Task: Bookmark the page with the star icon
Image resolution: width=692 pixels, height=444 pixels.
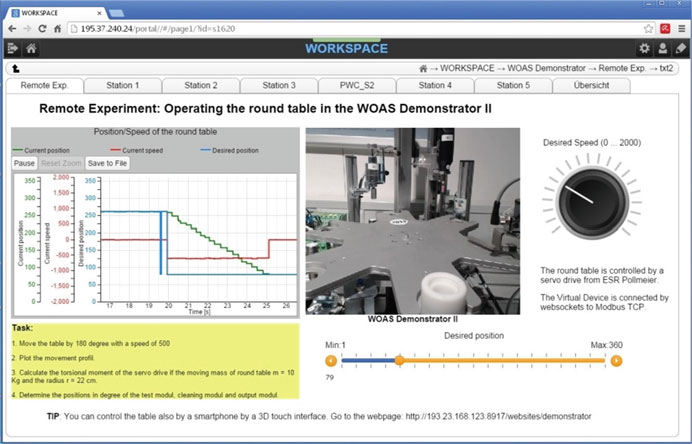Action: coord(649,28)
